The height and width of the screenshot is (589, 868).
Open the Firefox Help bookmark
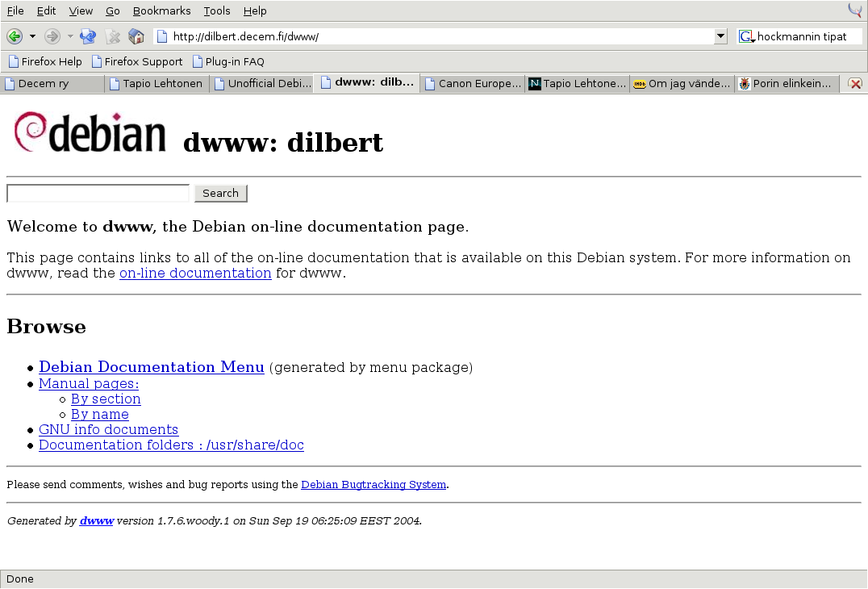click(45, 61)
